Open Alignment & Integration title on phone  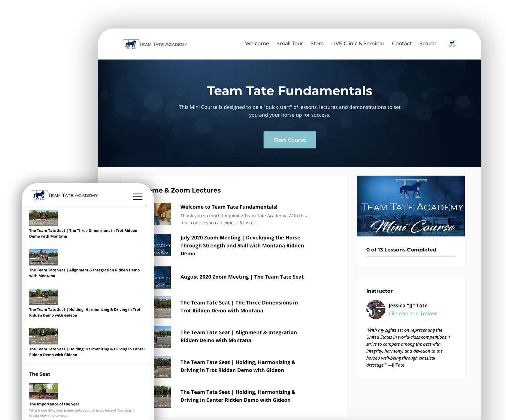[x=84, y=273]
